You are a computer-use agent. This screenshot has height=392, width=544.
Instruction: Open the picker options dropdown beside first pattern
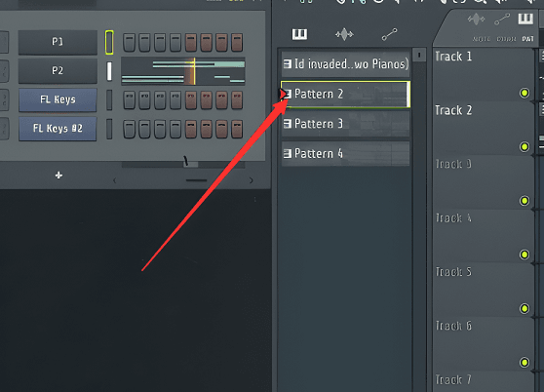coord(419,55)
